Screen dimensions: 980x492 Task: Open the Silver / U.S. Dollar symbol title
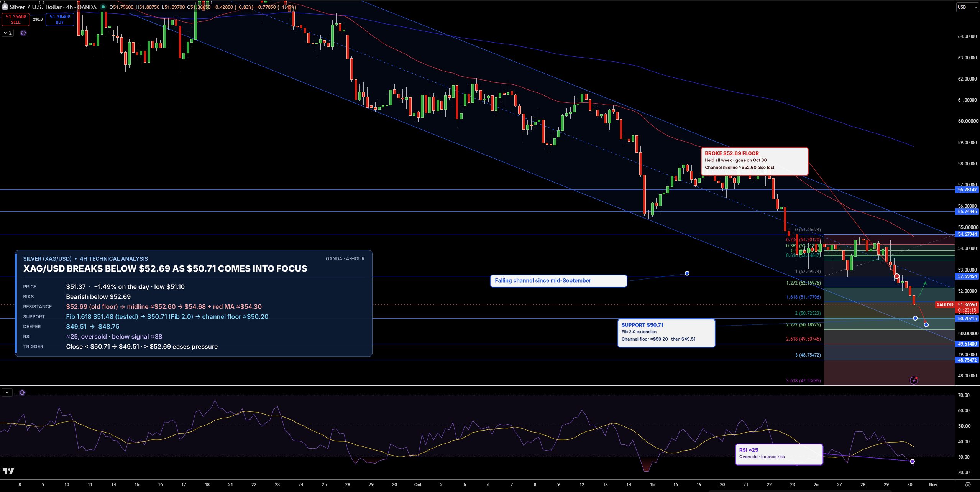[53, 7]
